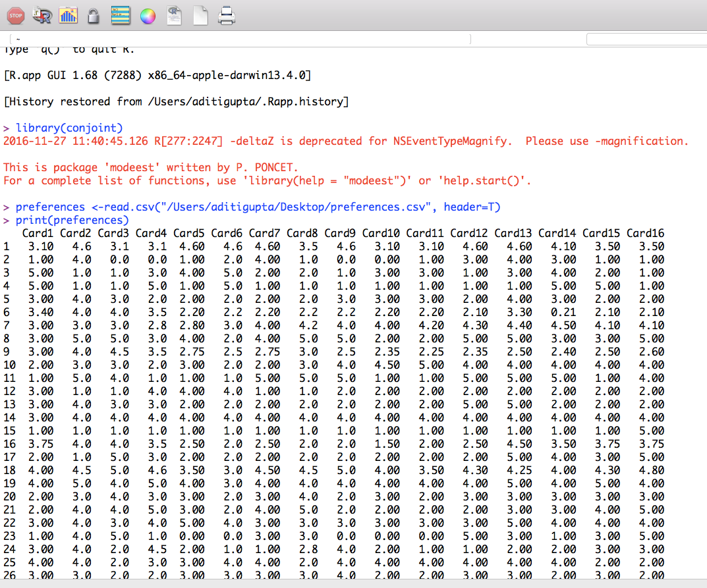The width and height of the screenshot is (707, 588).
Task: Click the Card8 column header
Action: pyautogui.click(x=302, y=233)
